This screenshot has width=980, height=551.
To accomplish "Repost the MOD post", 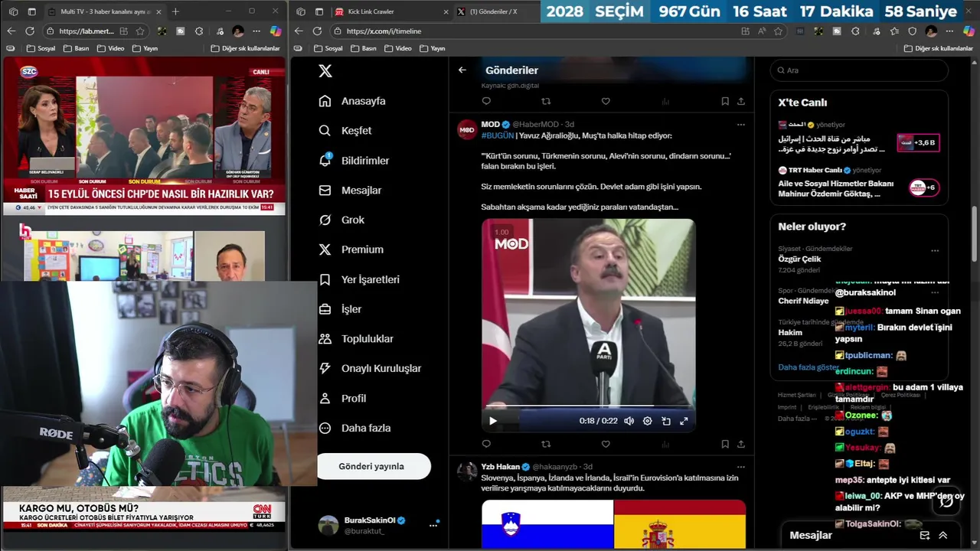I will point(546,444).
